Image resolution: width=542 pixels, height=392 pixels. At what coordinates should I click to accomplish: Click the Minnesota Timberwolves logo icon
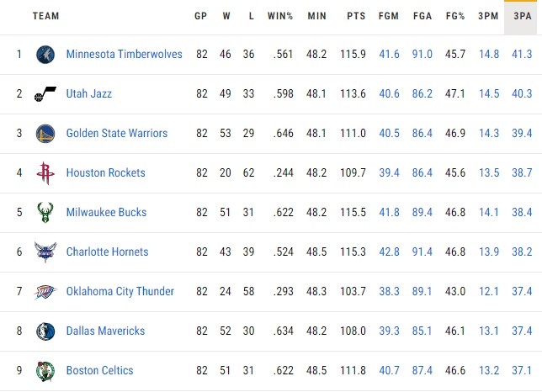click(45, 55)
